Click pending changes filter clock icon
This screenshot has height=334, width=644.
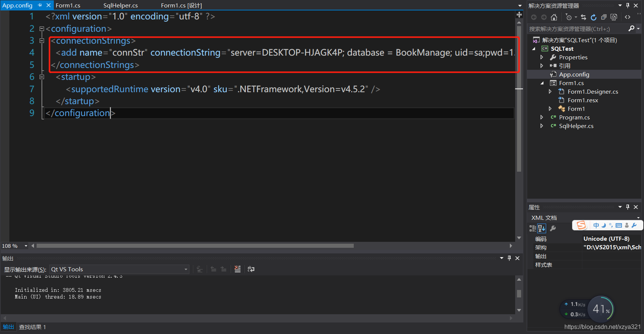569,17
